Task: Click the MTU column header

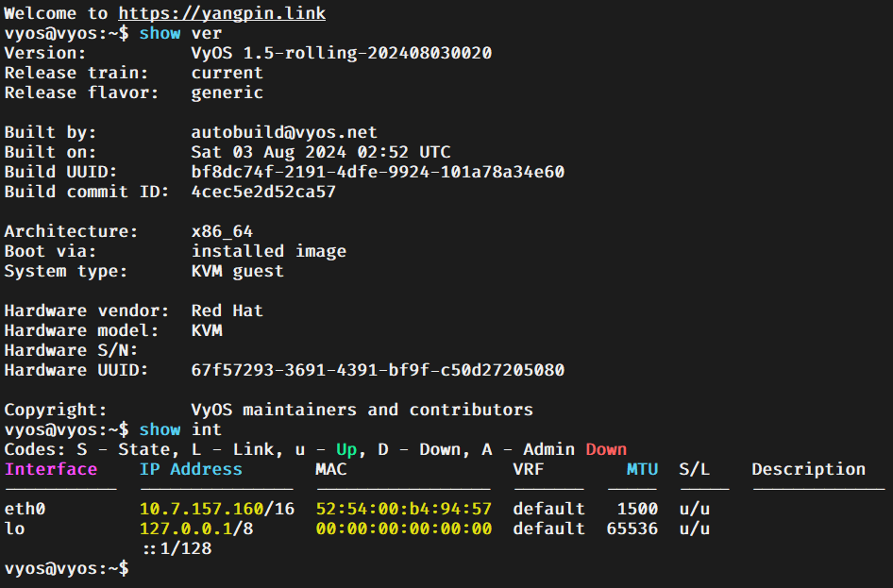Action: click(x=643, y=469)
